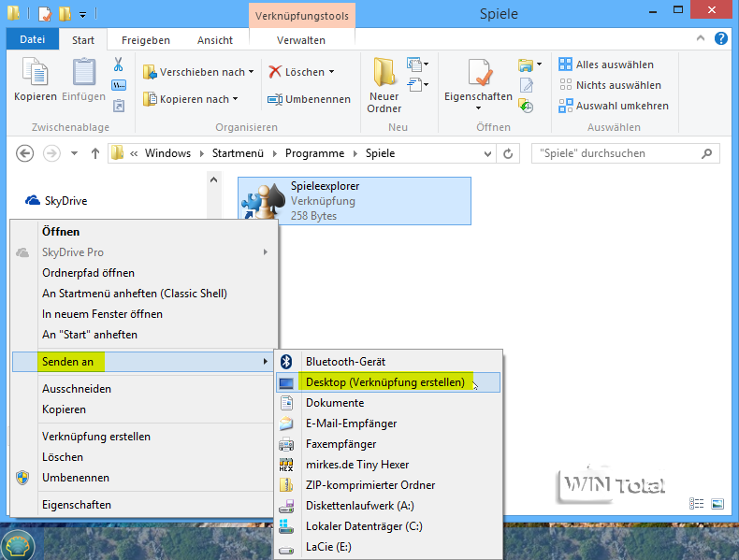The width and height of the screenshot is (739, 560).
Task: Choose Ordnerpfad öffnen in context menu
Action: (x=144, y=273)
